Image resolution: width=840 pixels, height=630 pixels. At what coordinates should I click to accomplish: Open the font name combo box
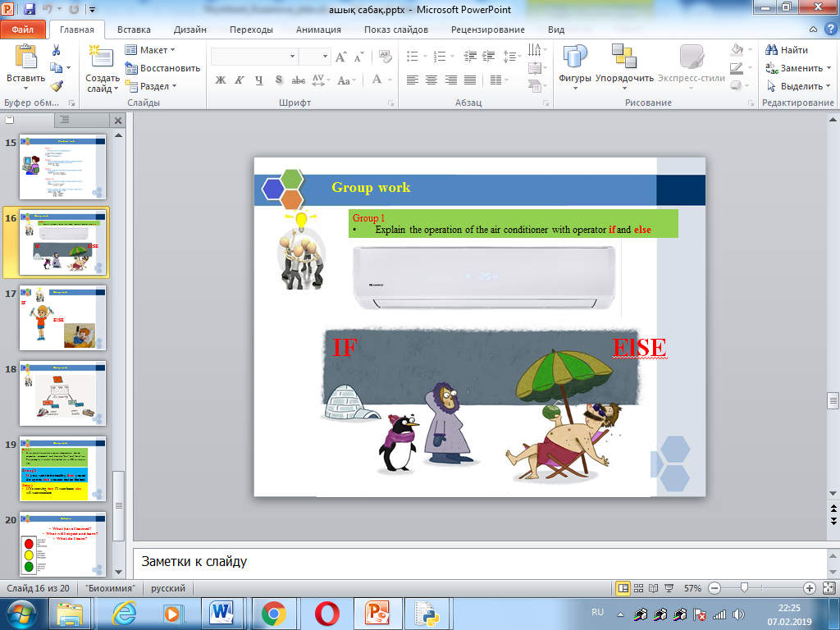[254, 56]
